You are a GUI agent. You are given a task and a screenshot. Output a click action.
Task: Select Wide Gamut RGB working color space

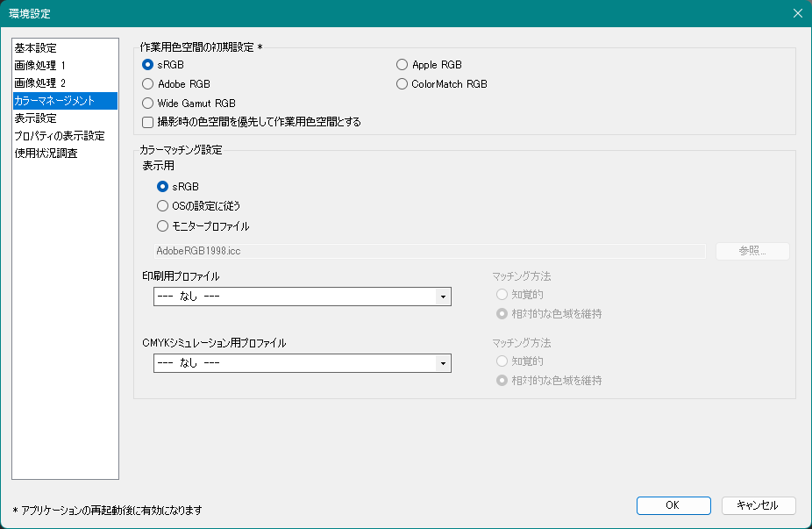tap(148, 104)
